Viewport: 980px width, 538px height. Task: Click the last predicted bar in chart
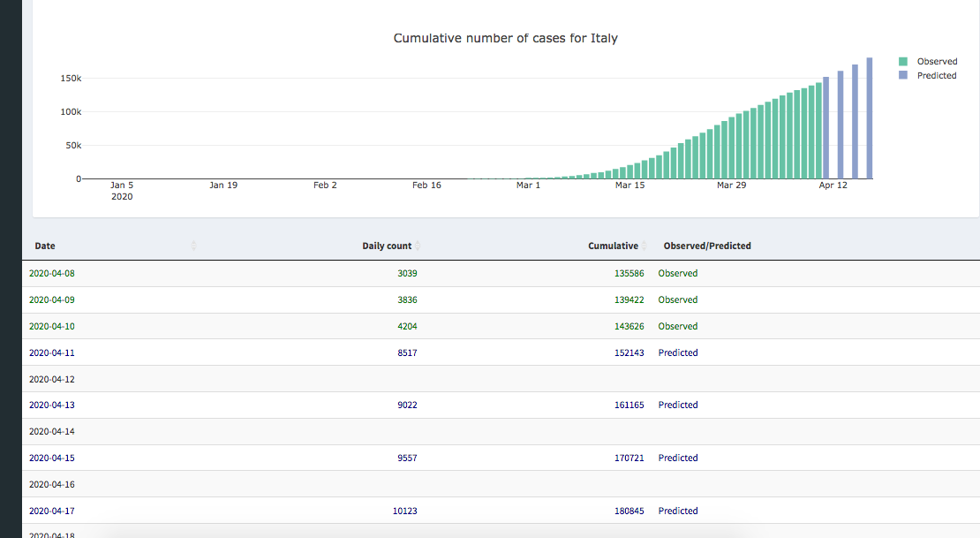870,119
